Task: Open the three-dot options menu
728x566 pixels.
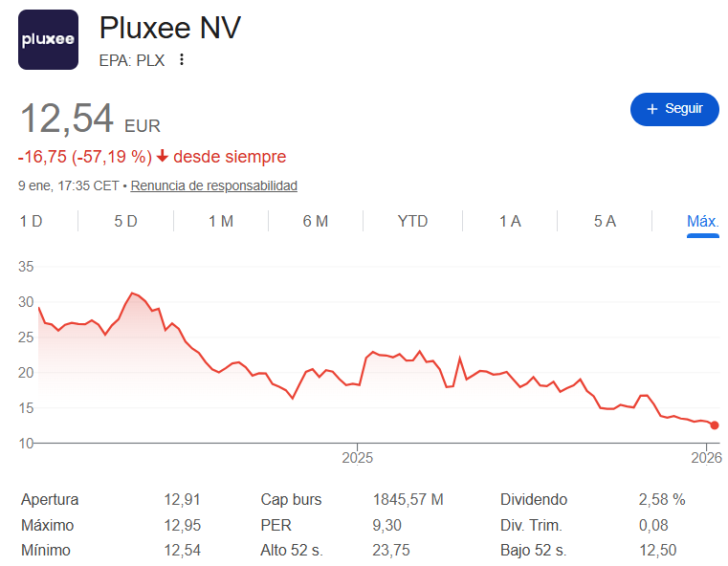Action: click(182, 59)
